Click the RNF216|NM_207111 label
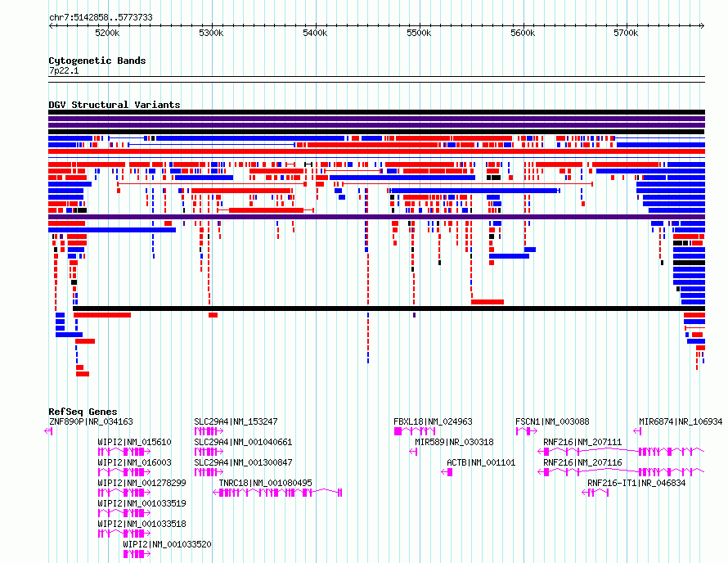Screen dimensions: 728x563 [x=582, y=442]
